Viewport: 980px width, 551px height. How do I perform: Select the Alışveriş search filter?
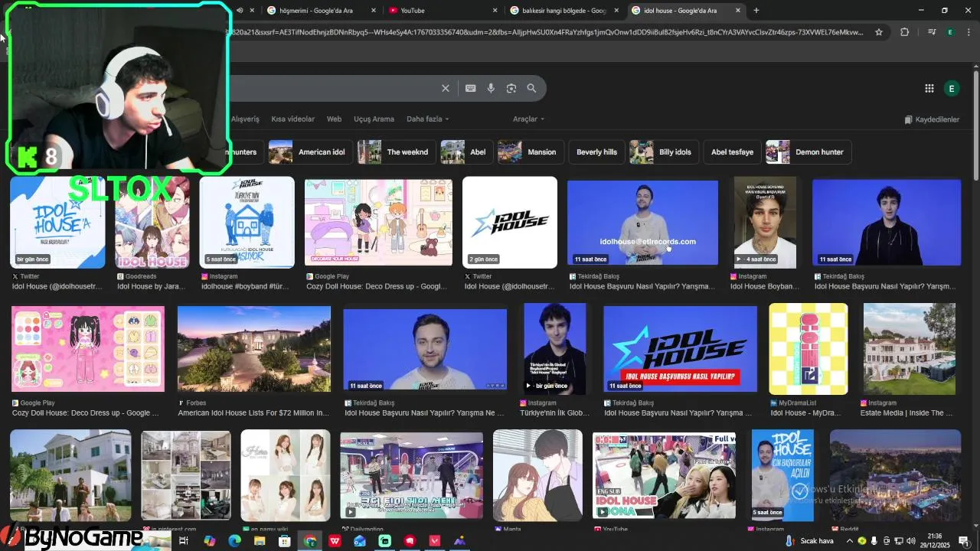pyautogui.click(x=245, y=119)
